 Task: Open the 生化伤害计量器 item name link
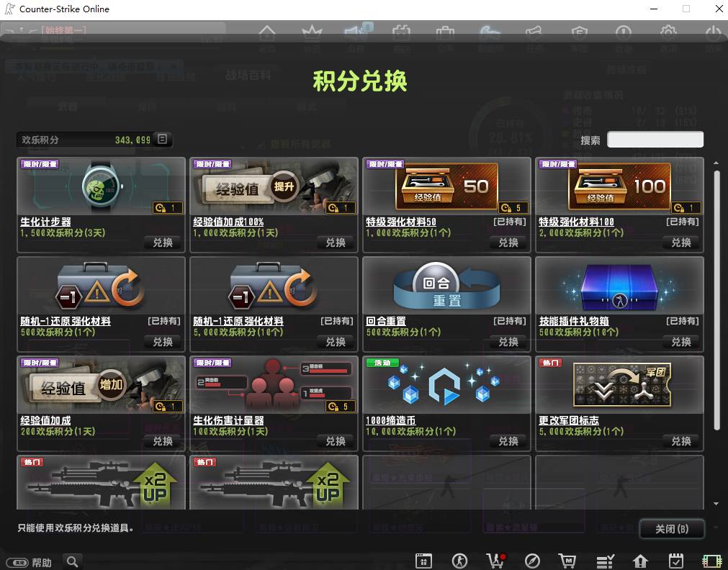tap(228, 420)
